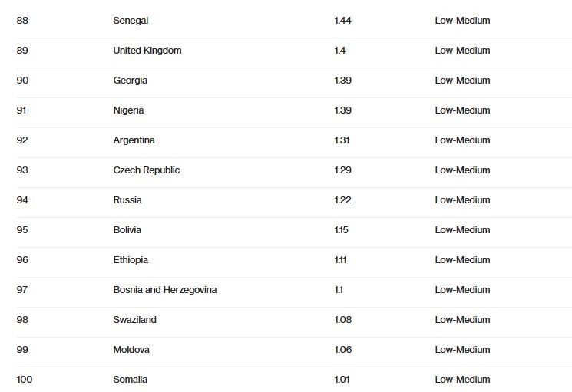Select United Kingdom's 1.4 score
This screenshot has height=392, width=572.
point(340,51)
